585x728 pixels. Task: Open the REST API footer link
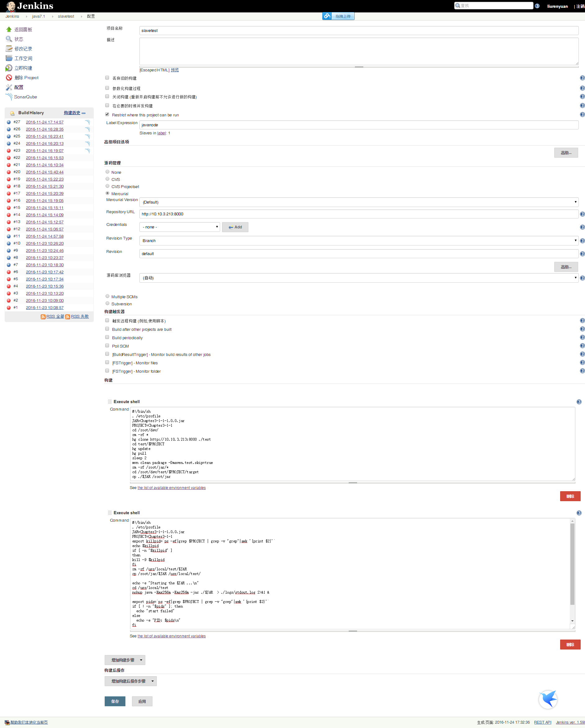tap(542, 722)
